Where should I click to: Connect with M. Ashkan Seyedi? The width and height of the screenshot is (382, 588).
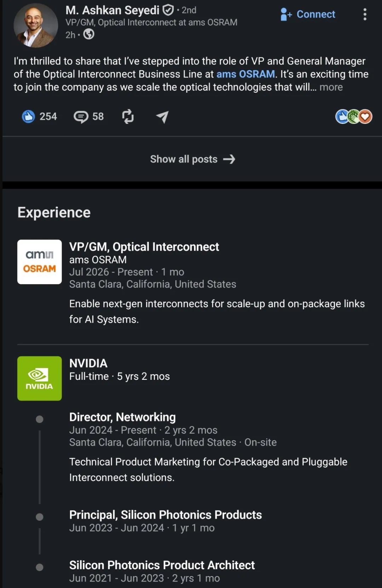tap(308, 15)
